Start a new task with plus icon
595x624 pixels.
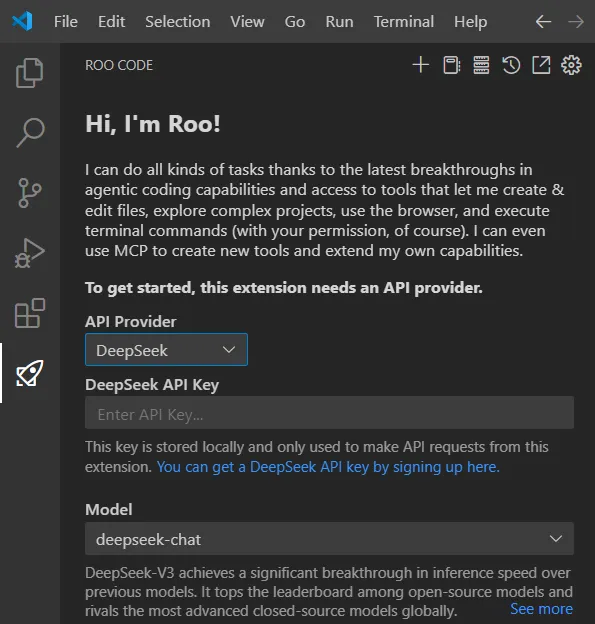pyautogui.click(x=421, y=65)
